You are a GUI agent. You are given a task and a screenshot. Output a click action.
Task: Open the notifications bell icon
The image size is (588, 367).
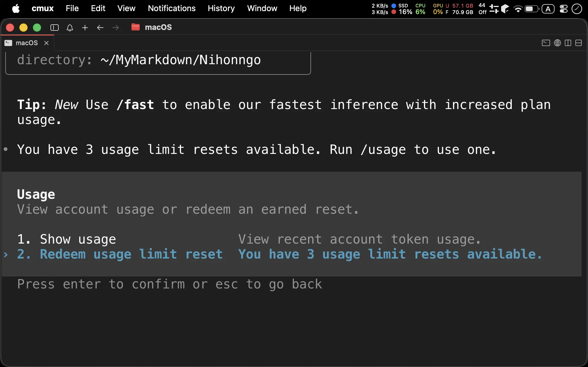pos(70,28)
